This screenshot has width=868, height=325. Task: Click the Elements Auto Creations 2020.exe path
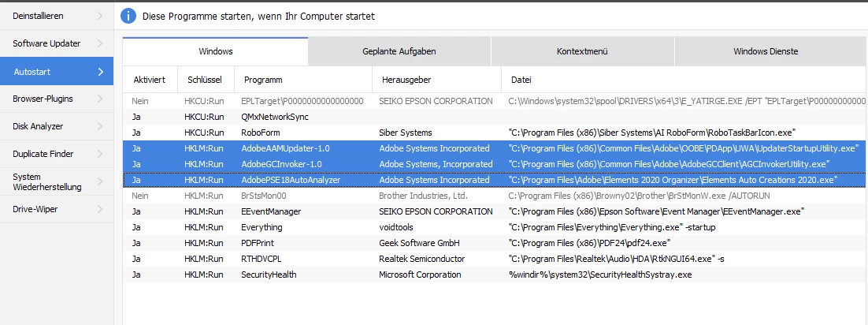[x=673, y=180]
